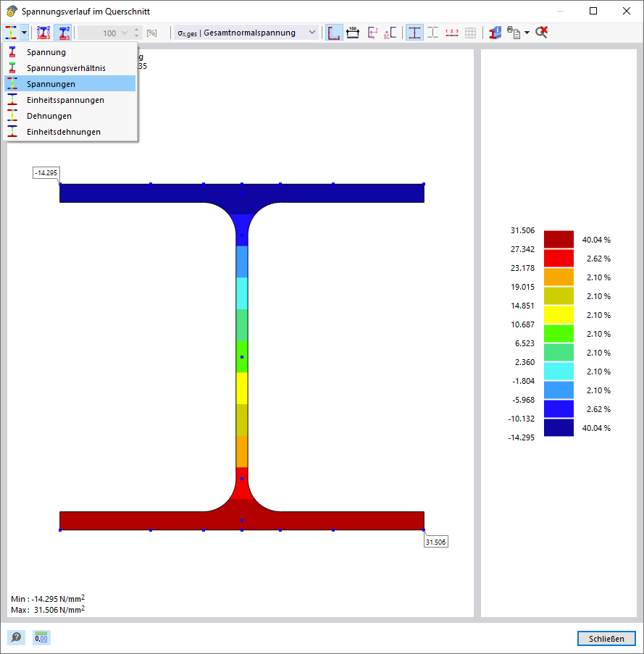The width and height of the screenshot is (644, 654).
Task: Click the legend value 27.342
Action: click(522, 249)
